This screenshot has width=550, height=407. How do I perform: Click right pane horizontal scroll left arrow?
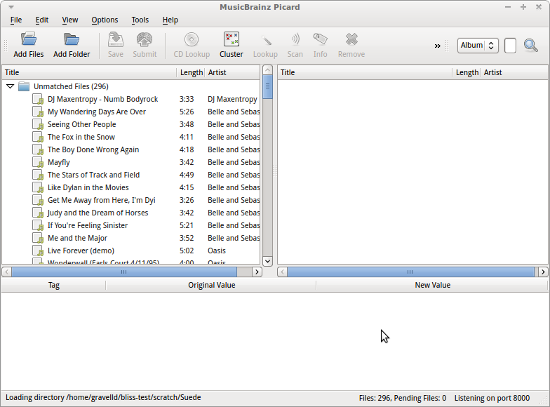click(x=282, y=272)
